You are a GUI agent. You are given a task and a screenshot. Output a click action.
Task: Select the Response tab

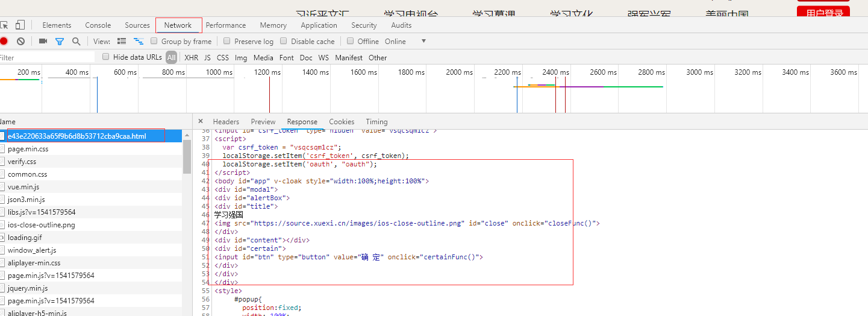pyautogui.click(x=302, y=122)
